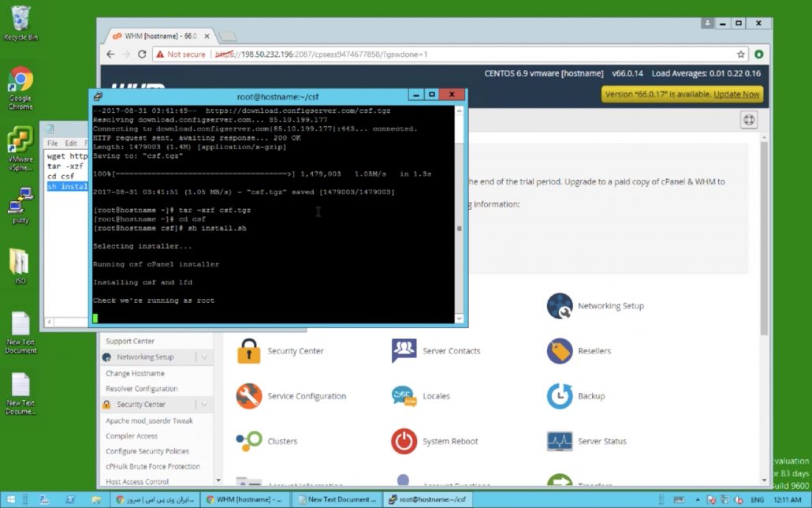Open the Locales icon
The image size is (812, 508).
click(404, 396)
